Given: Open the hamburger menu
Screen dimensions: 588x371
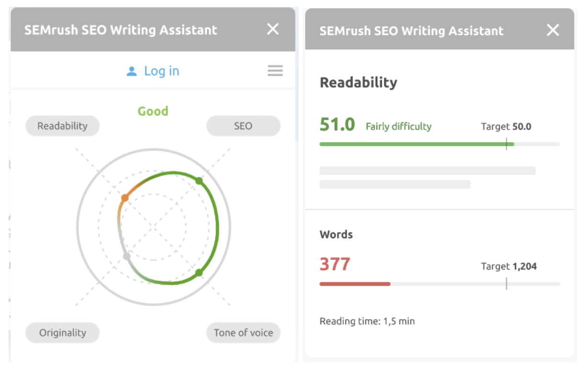Looking at the screenshot, I should pos(275,71).
